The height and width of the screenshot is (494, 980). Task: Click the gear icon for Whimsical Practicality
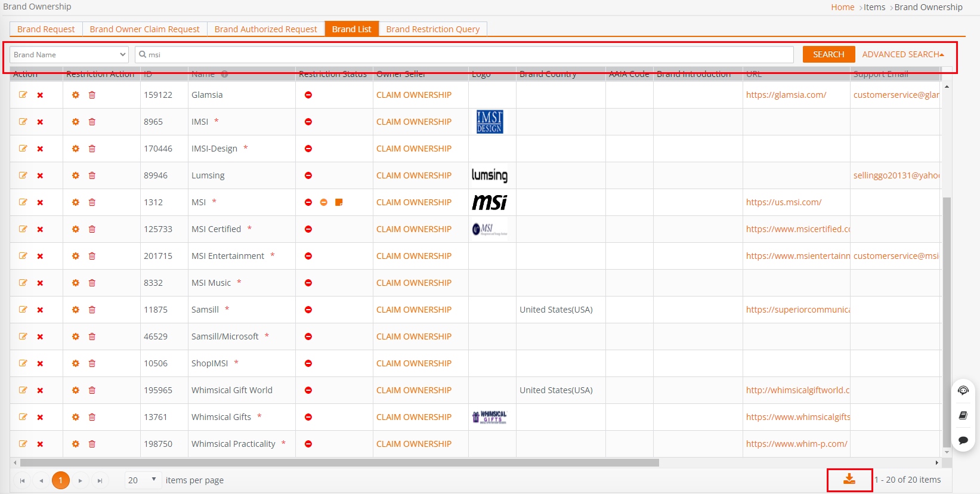(76, 444)
